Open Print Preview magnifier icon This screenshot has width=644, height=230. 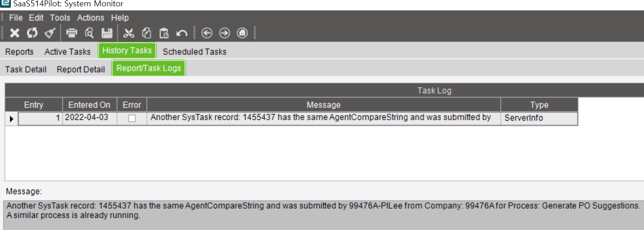tap(89, 33)
